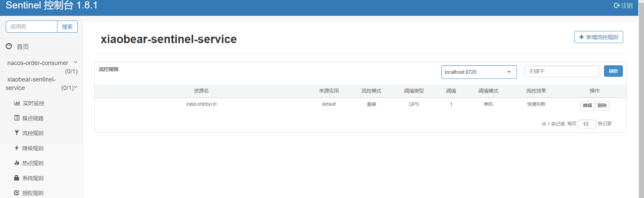This screenshot has width=644, height=198.
Task: Go to 首页 in the sidebar
Action: click(x=23, y=46)
